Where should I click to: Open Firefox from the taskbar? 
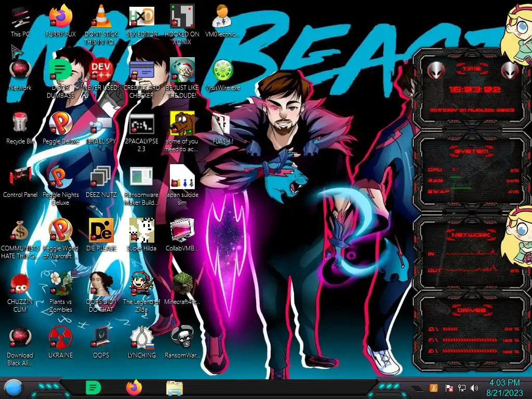[134, 388]
